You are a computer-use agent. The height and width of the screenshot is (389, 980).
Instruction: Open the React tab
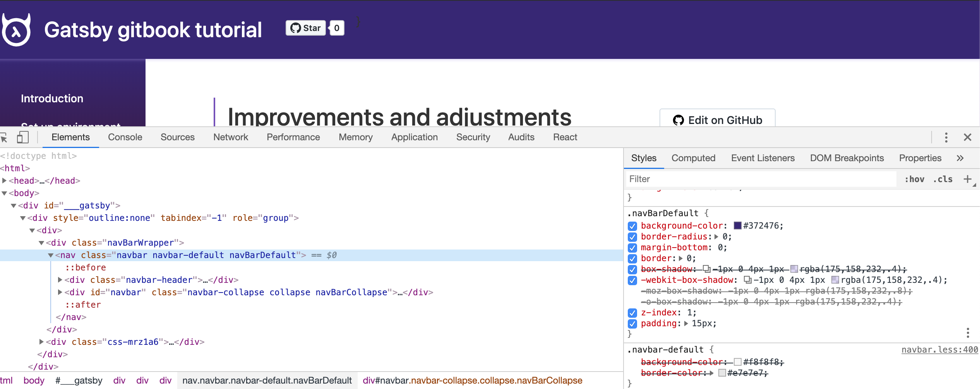(x=565, y=137)
